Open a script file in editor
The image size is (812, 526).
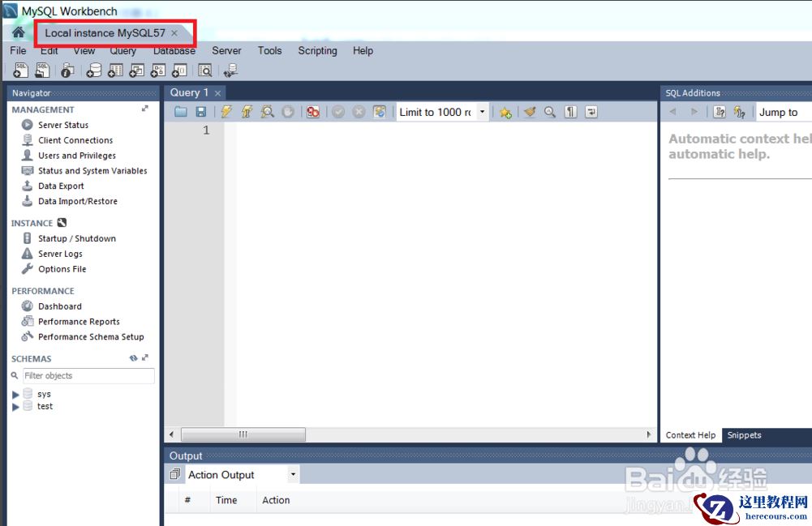(x=180, y=112)
